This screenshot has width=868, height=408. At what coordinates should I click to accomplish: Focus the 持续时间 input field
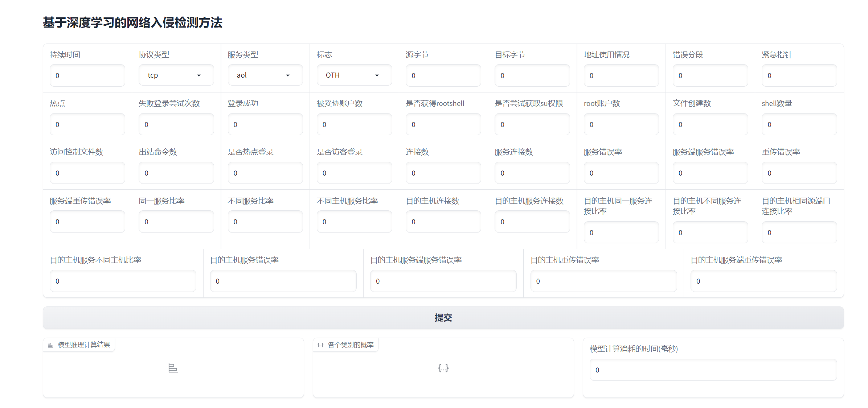pyautogui.click(x=87, y=75)
